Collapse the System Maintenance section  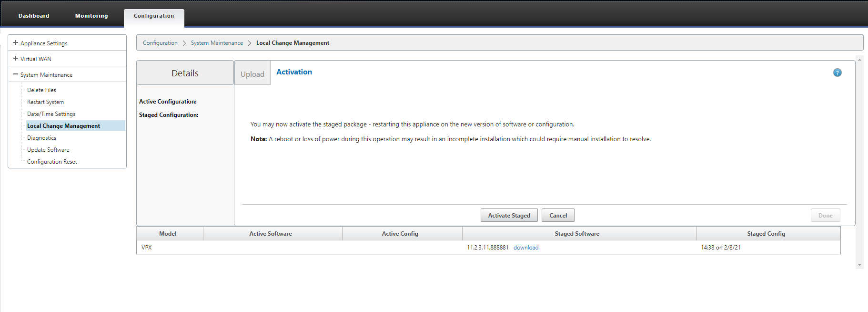click(x=16, y=74)
